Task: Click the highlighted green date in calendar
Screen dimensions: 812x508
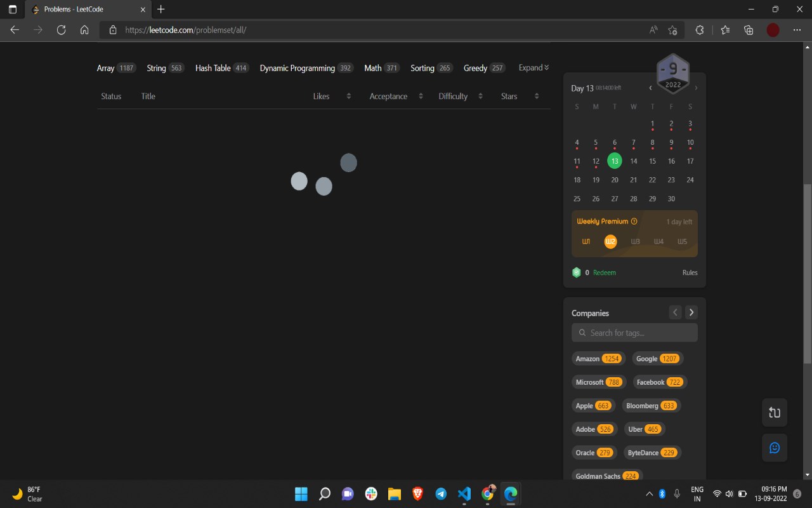Action: [x=614, y=161]
